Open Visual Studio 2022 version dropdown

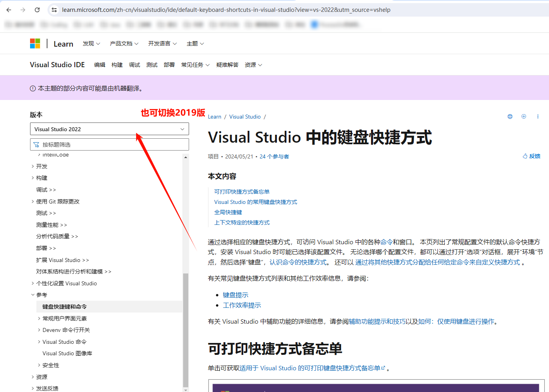(110, 129)
